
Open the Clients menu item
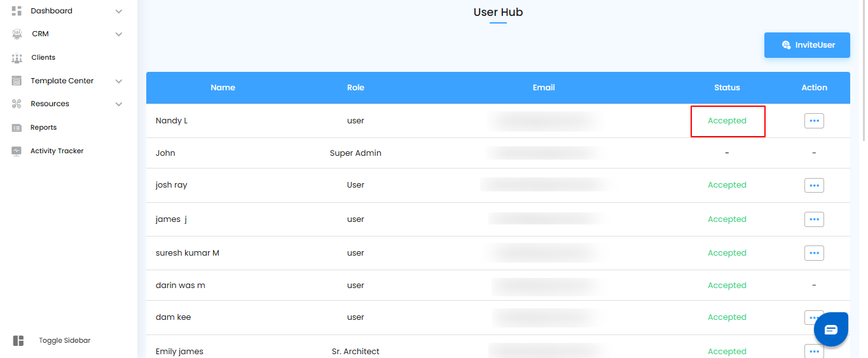(x=43, y=58)
